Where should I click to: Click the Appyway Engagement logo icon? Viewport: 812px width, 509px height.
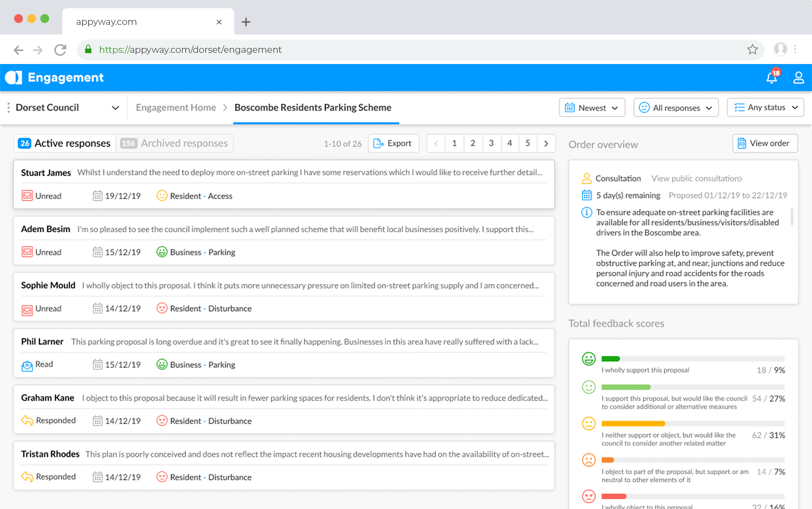point(13,77)
